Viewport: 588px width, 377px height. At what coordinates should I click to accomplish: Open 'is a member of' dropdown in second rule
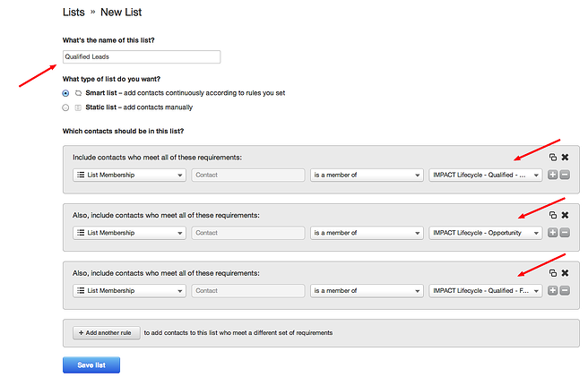[x=367, y=233]
